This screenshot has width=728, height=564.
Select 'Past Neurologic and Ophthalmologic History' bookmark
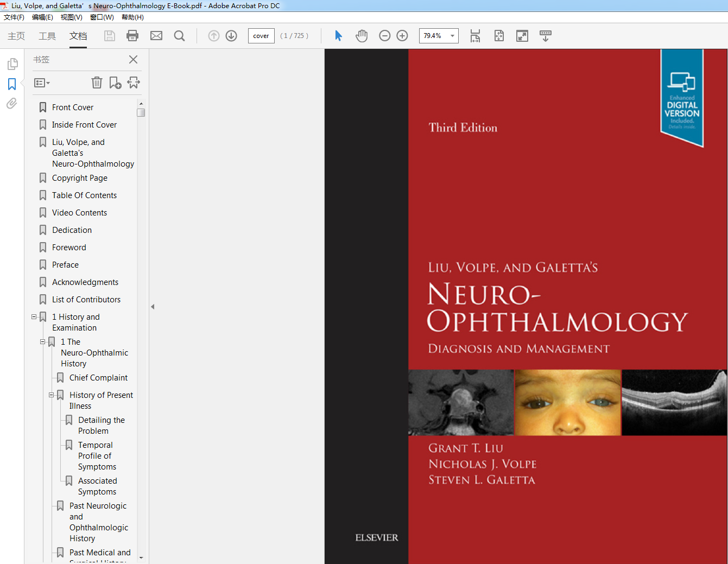click(99, 522)
